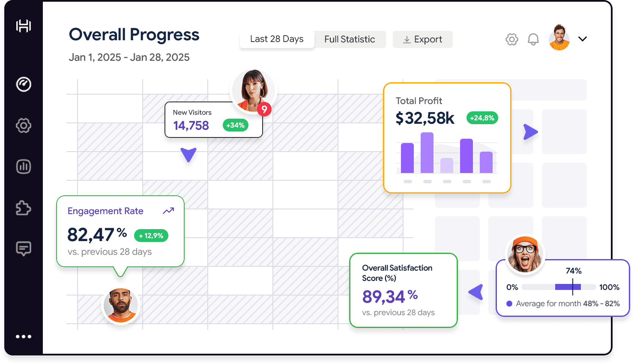Click the profile avatar in the header
The width and height of the screenshot is (634, 364).
(x=559, y=38)
